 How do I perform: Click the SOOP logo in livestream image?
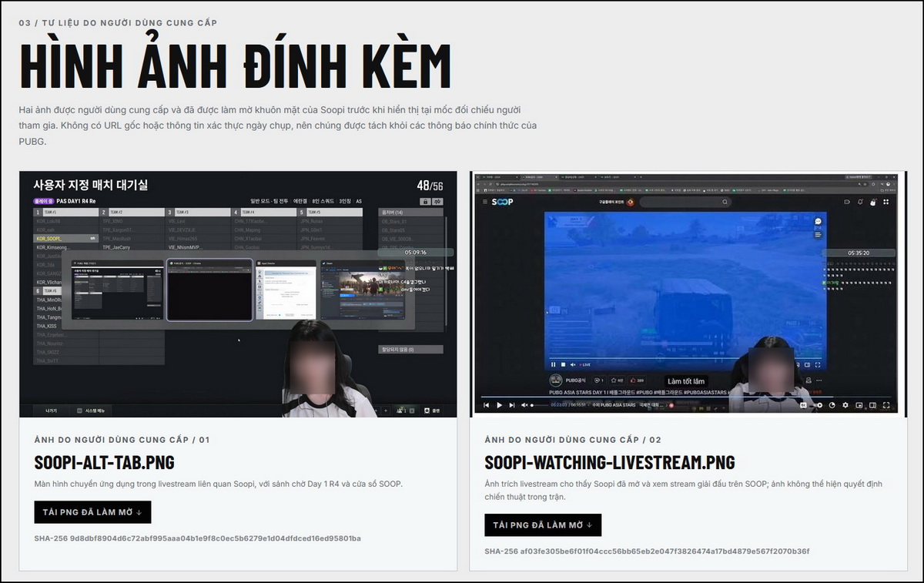502,202
